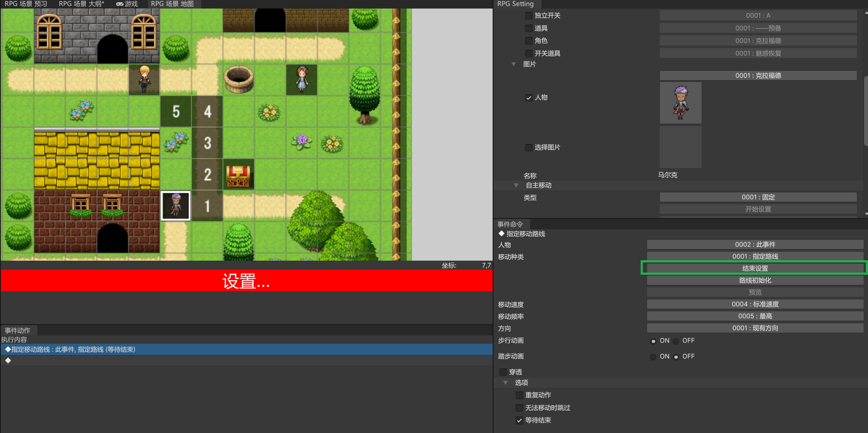
Task: Click the purple-haired character on map
Action: click(176, 206)
